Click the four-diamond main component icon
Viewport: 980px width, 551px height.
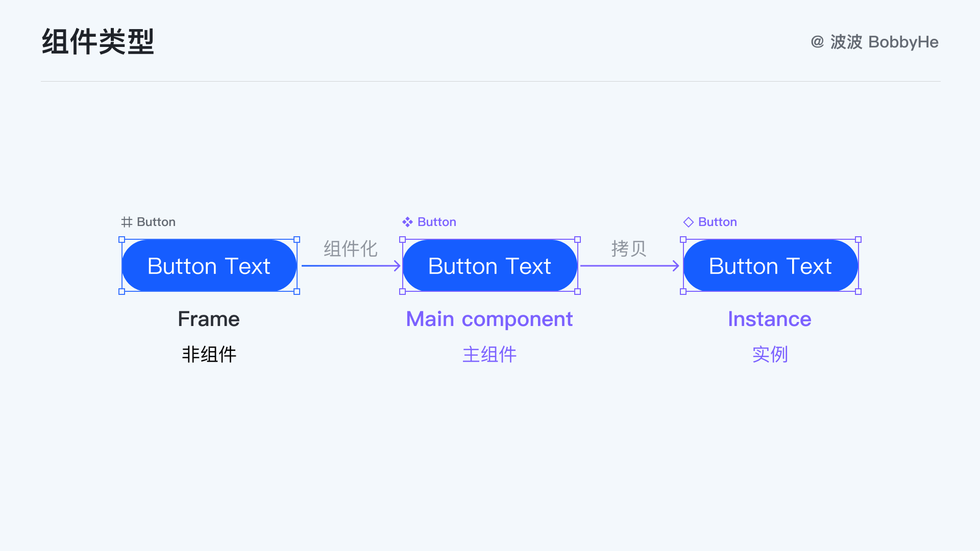407,222
